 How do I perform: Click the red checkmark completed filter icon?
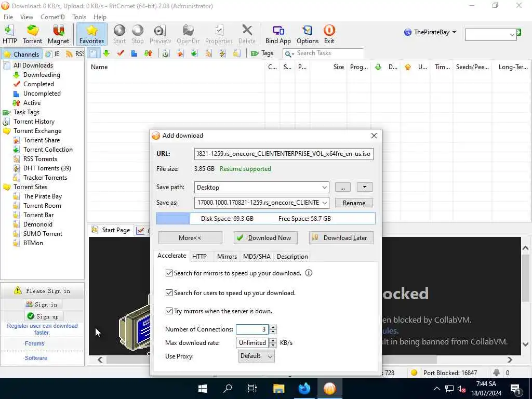pyautogui.click(x=121, y=54)
